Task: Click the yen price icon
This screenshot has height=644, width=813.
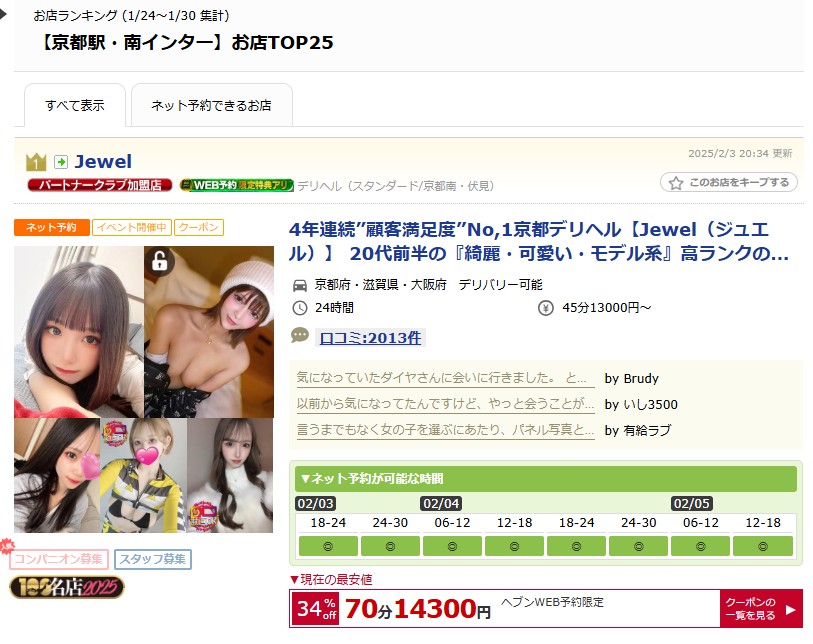Action: pyautogui.click(x=545, y=308)
